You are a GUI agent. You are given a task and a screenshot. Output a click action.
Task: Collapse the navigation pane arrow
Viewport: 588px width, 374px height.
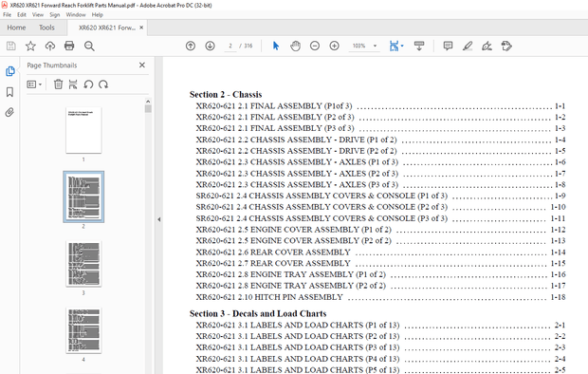159,219
